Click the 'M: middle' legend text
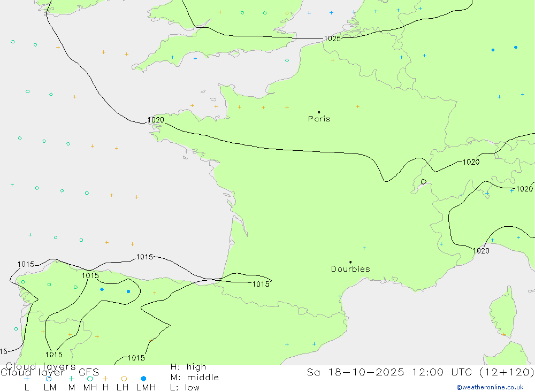 pyautogui.click(x=195, y=378)
